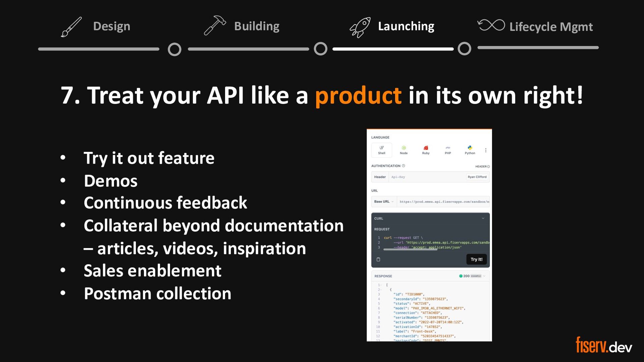Click the request code horizontal scrollbar
The image size is (644, 362).
[x=410, y=249]
